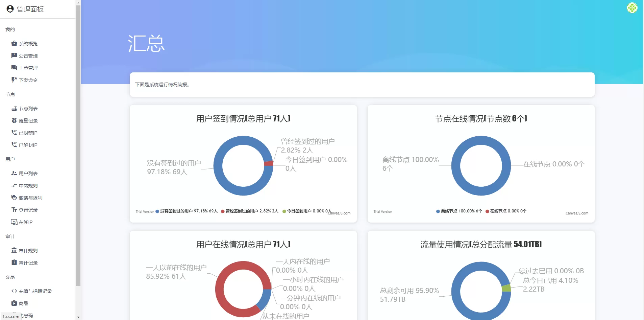
Task: Toggle 没有签到过的用户 legend series in check-in chart
Action: [x=186, y=211]
